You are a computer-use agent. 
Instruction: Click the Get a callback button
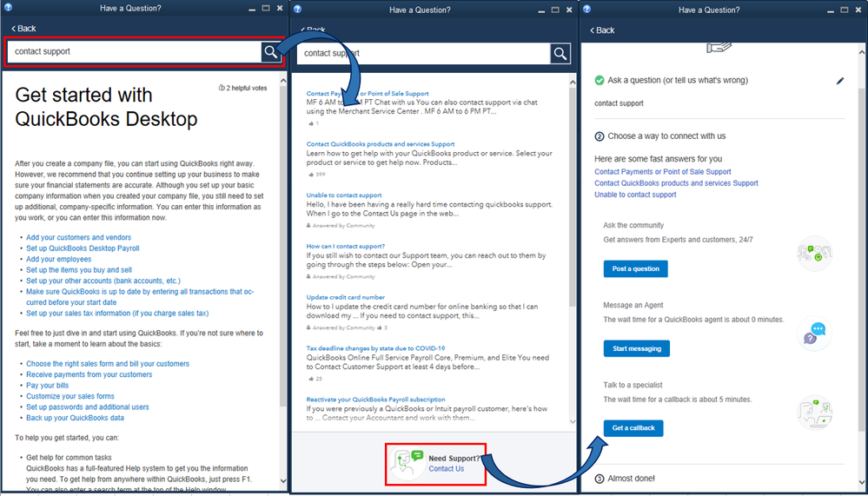point(633,428)
